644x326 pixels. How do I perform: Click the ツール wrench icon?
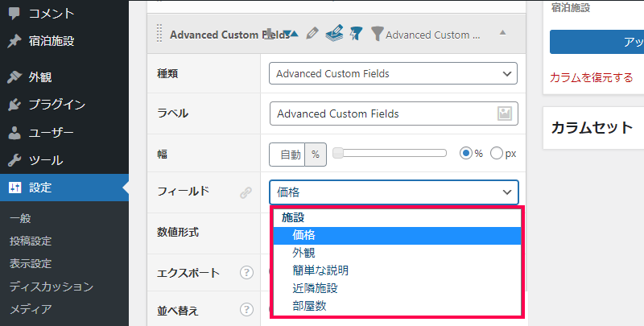(x=14, y=160)
